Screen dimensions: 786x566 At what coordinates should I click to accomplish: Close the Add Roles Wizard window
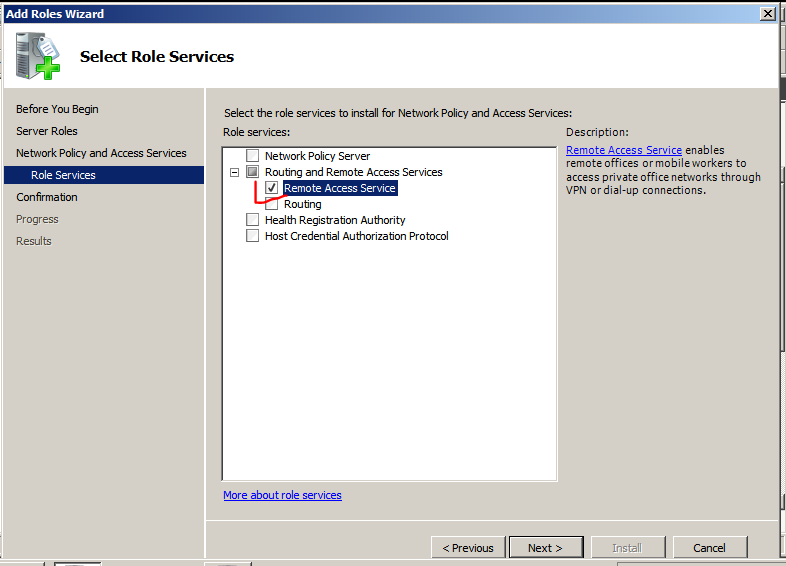(x=767, y=14)
